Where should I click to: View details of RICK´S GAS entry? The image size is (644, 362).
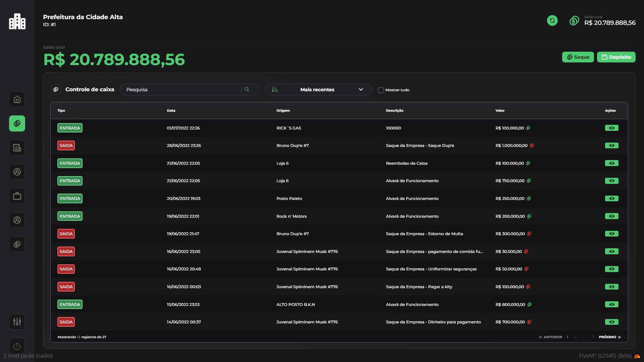611,128
